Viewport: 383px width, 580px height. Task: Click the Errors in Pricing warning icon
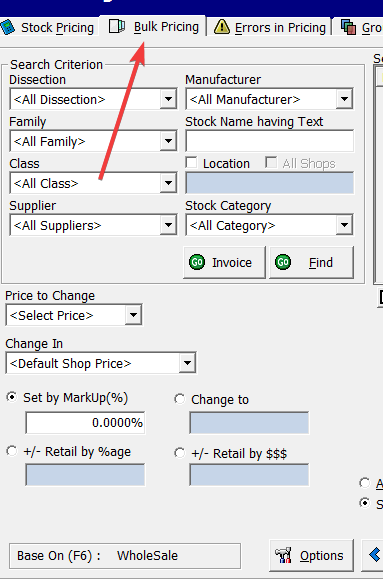pos(222,27)
